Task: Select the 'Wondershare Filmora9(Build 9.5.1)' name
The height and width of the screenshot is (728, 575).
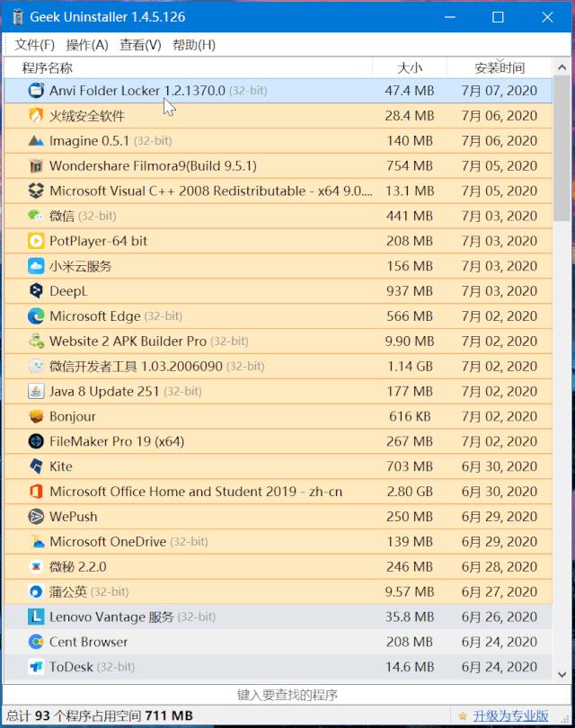Action: (x=153, y=165)
